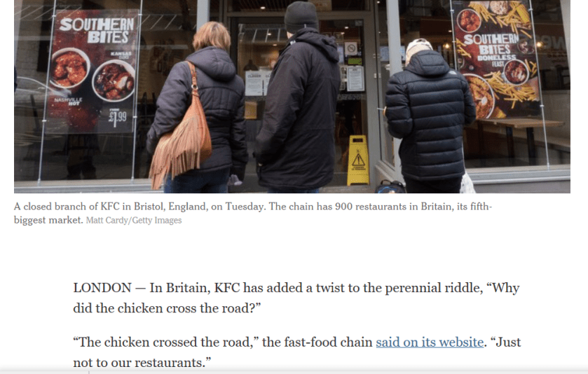Screen dimensions: 588x374
Task: Click the "not to our restaurants" quote line
Action: pos(142,362)
